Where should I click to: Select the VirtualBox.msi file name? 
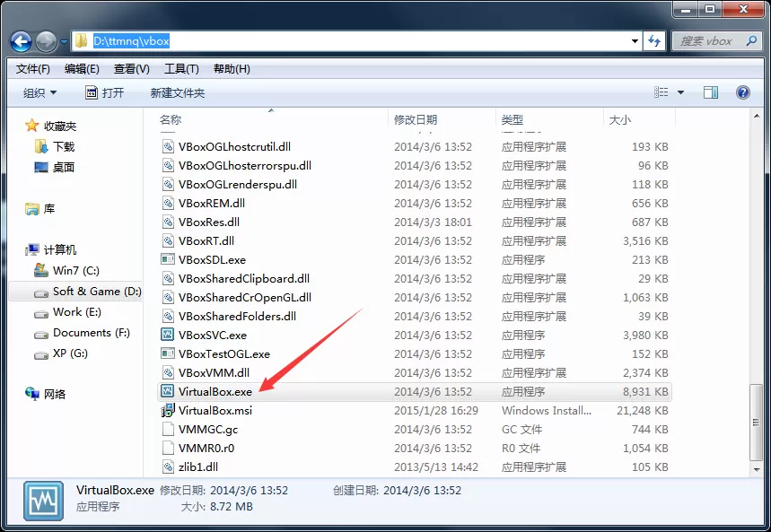[215, 411]
